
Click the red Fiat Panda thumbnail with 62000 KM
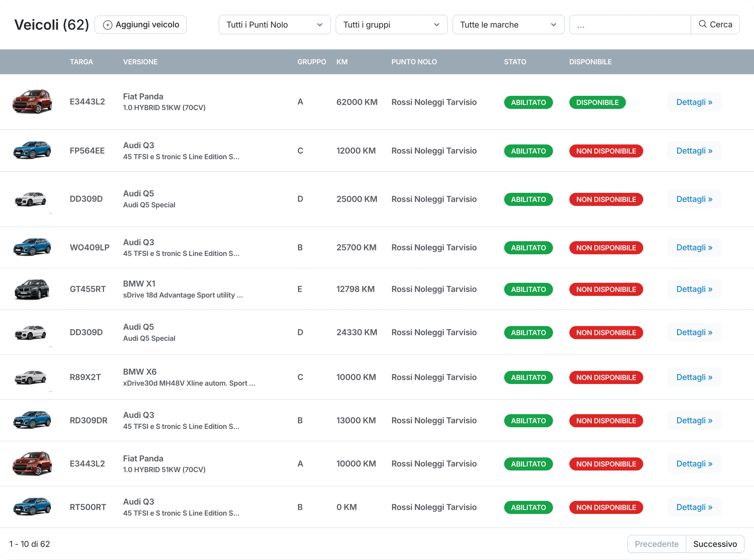(32, 102)
